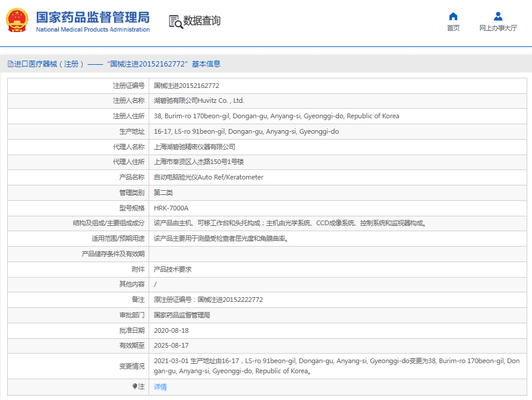Click the 注册人住所 row label

coord(128,116)
